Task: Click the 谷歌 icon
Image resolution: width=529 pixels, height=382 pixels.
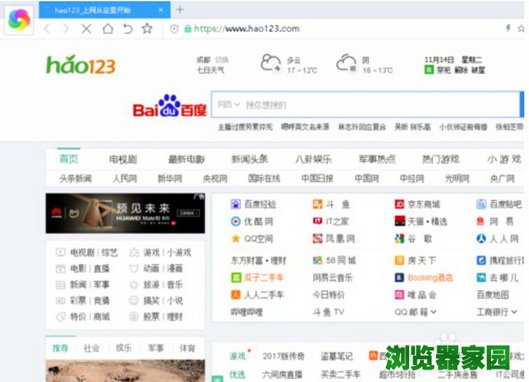Action: point(399,239)
